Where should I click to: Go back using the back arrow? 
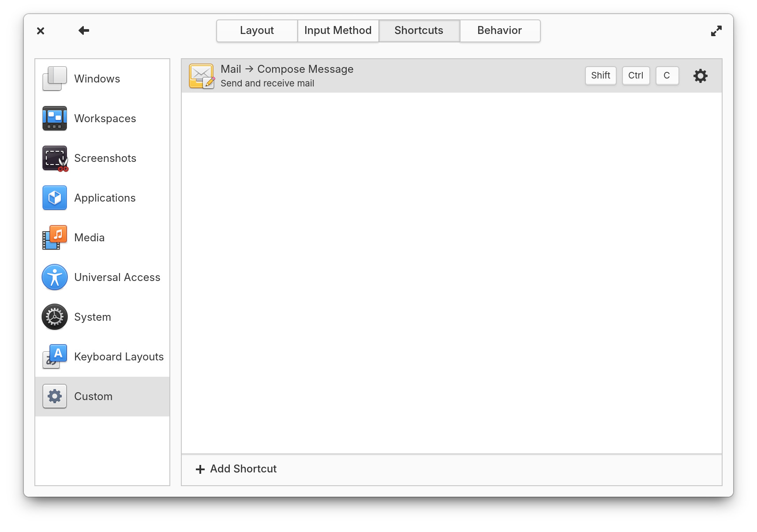point(84,30)
